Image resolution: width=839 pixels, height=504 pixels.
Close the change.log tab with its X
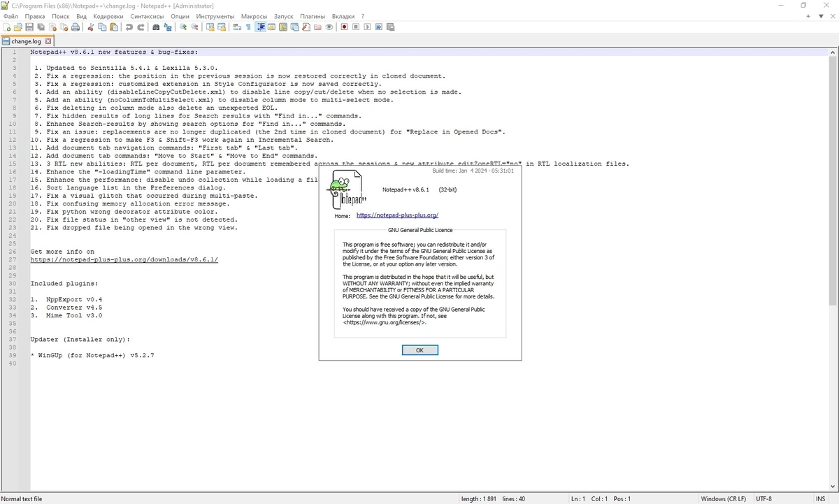(48, 41)
